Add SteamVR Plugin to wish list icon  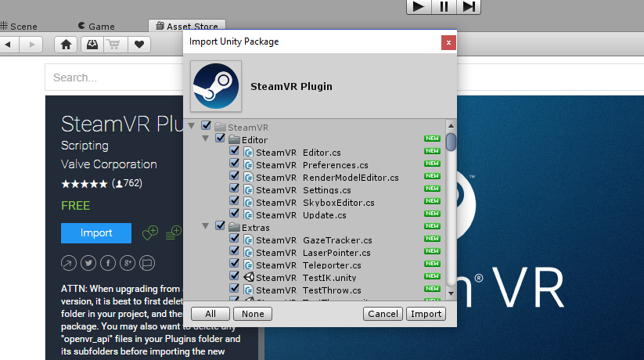click(x=150, y=233)
